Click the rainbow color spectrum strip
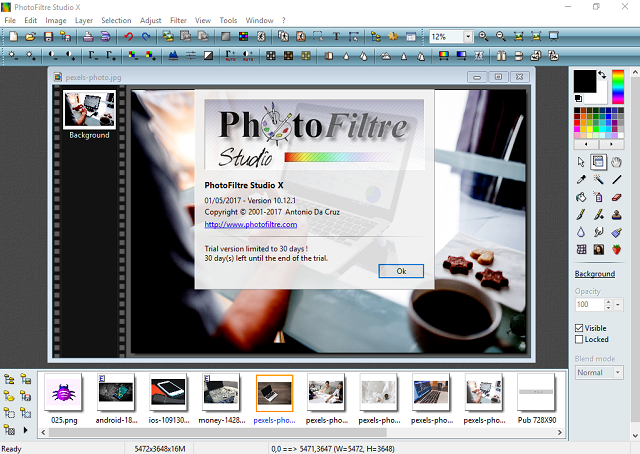640x454 pixels. [x=618, y=87]
